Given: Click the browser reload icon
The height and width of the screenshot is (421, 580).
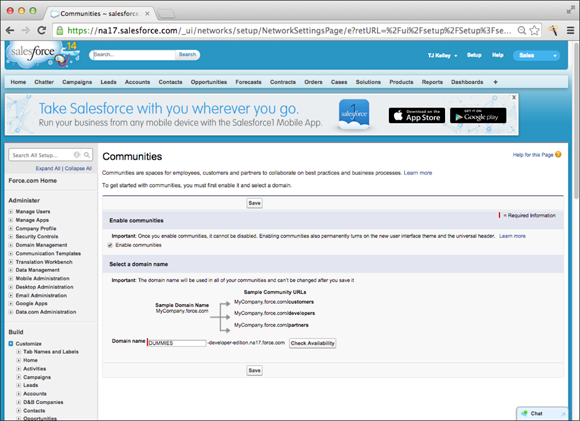Looking at the screenshot, I should pos(42,30).
